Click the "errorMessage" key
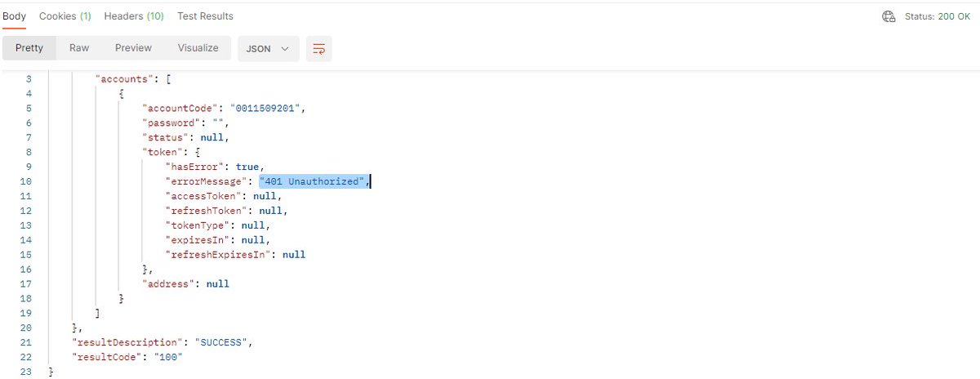The image size is (980, 379). pos(206,181)
